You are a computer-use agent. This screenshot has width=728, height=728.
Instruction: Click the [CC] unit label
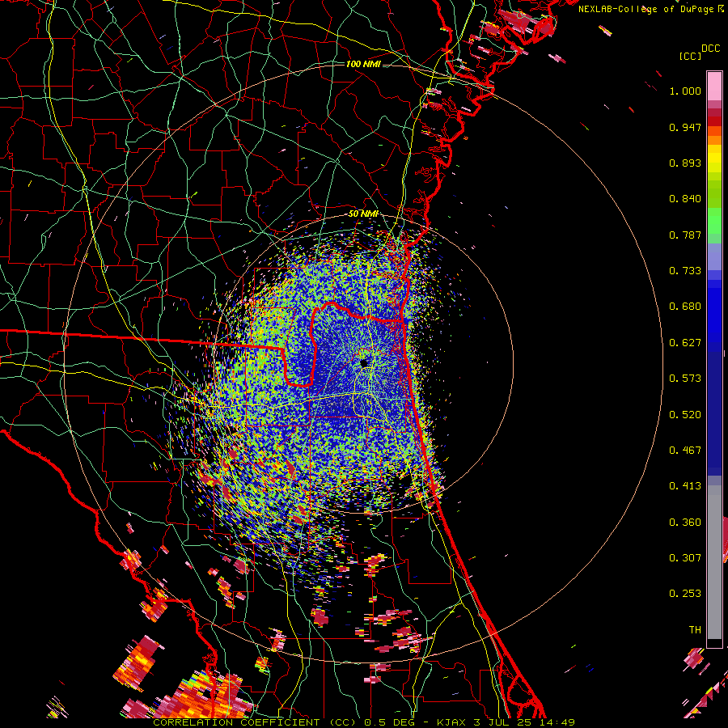pyautogui.click(x=691, y=56)
